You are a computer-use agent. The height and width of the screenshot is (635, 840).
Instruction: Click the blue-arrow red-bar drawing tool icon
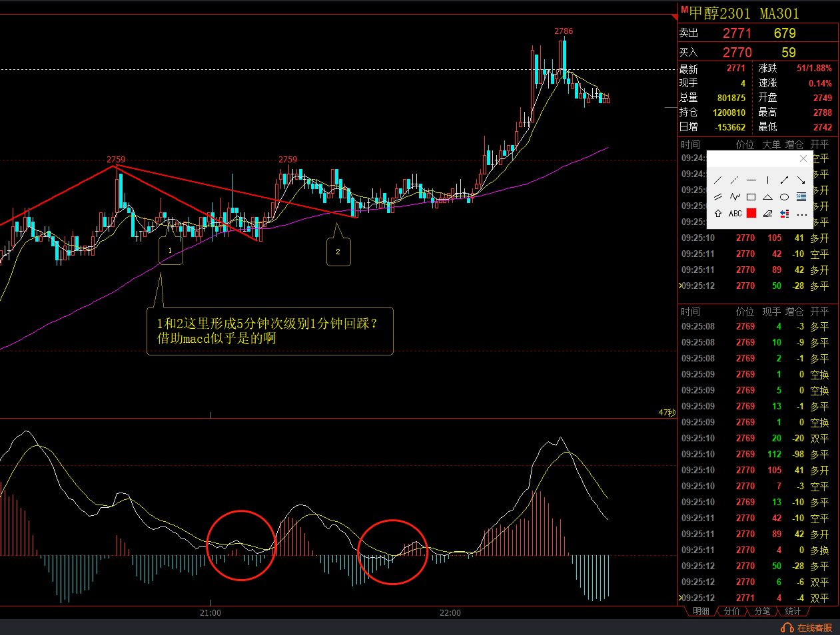[x=784, y=214]
